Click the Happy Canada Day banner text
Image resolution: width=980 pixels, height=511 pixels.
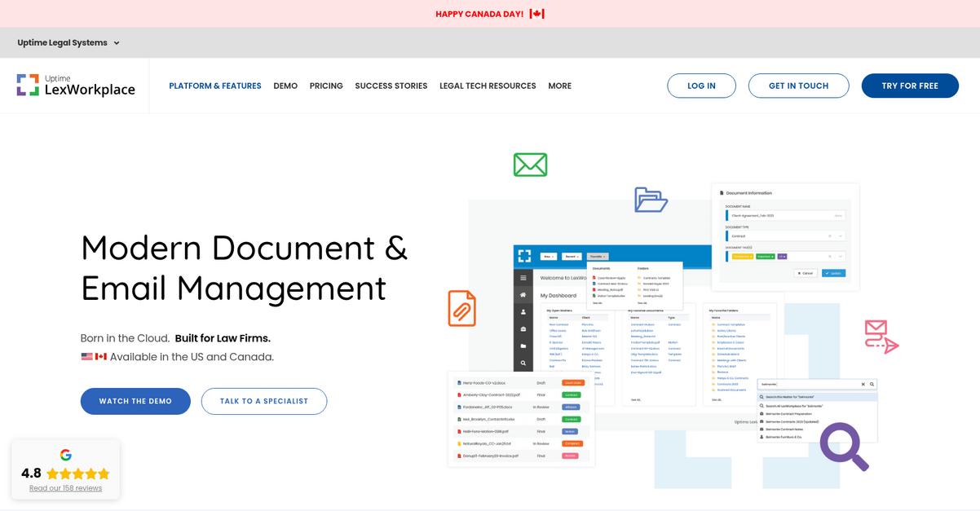point(479,14)
